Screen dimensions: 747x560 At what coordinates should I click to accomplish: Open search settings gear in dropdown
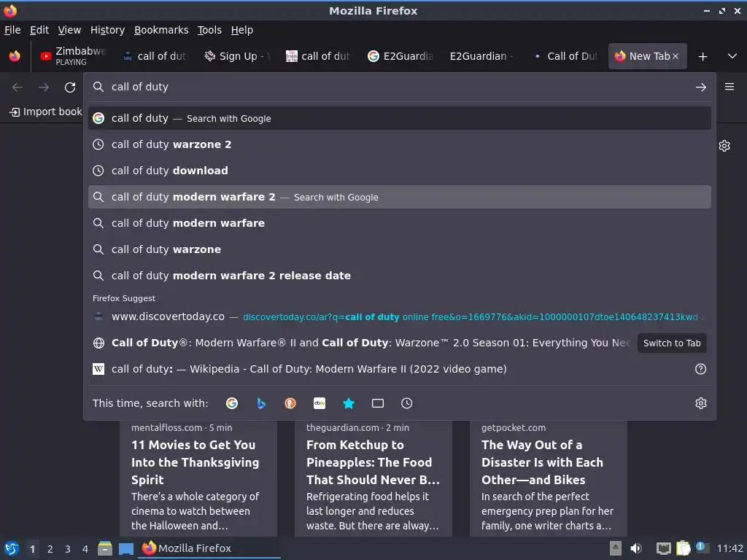coord(701,403)
